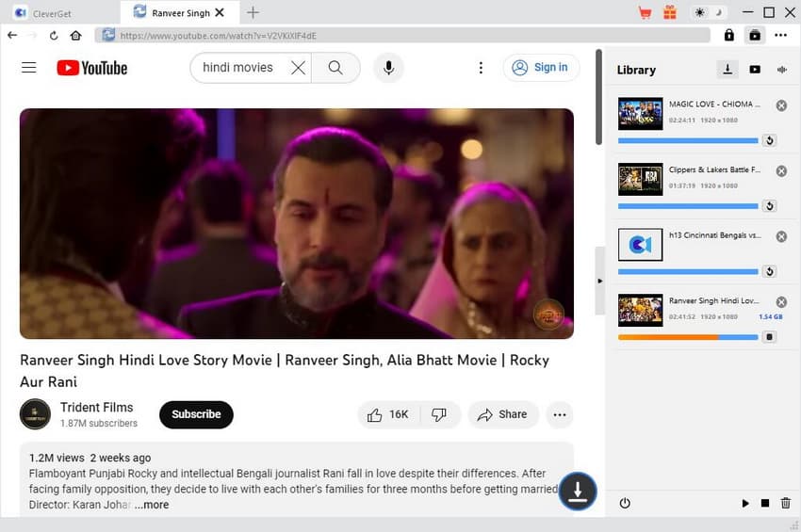Screen dimensions: 801x532
Task: Toggle the padlock icon beside address bar
Action: (728, 35)
